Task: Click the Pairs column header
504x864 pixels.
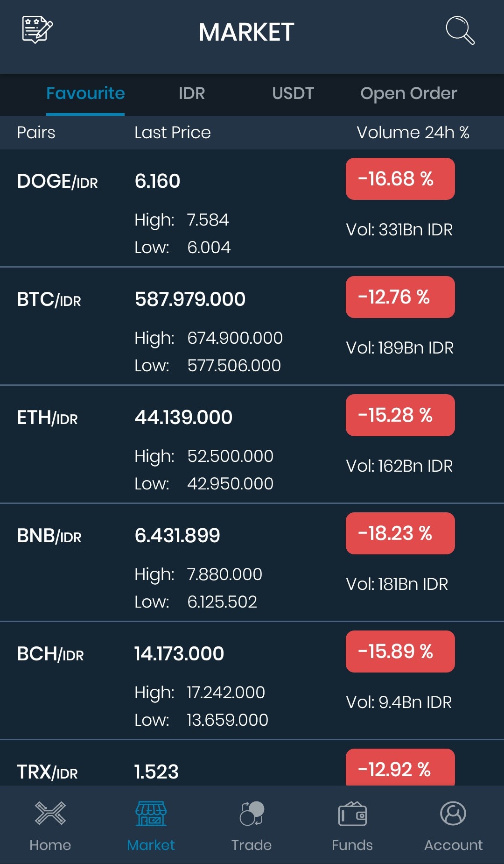Action: coord(36,133)
